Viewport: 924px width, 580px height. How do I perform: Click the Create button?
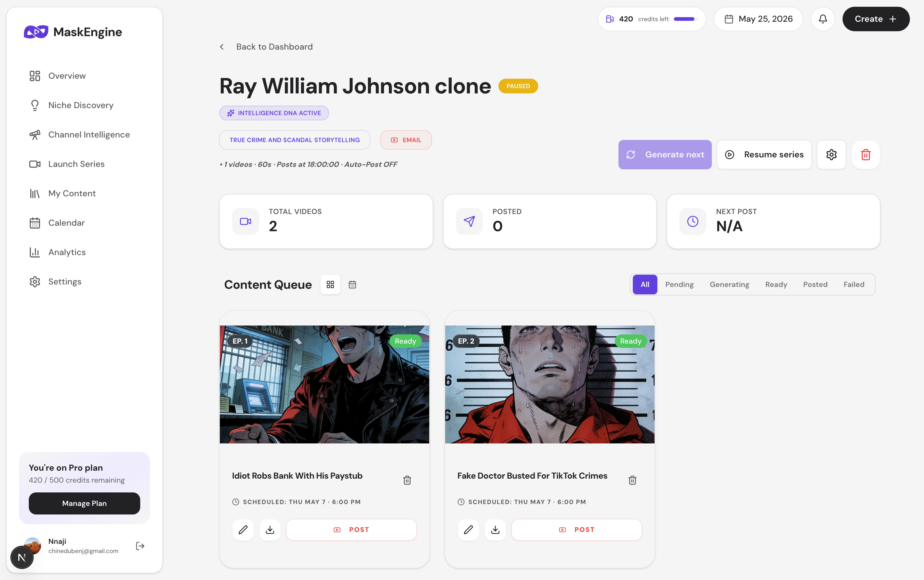(x=876, y=19)
